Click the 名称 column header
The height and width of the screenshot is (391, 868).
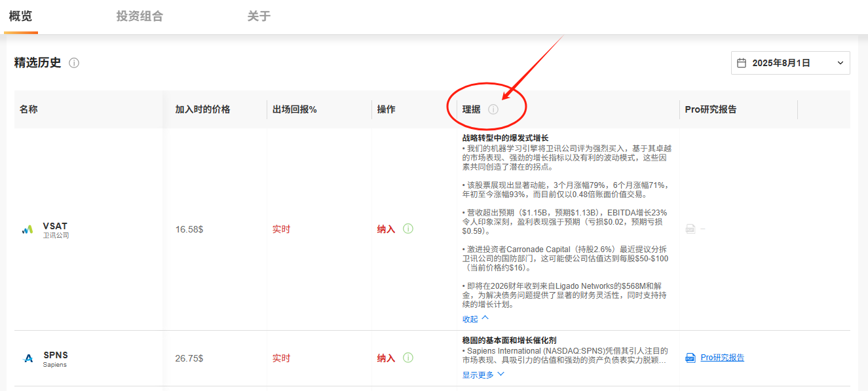point(29,109)
